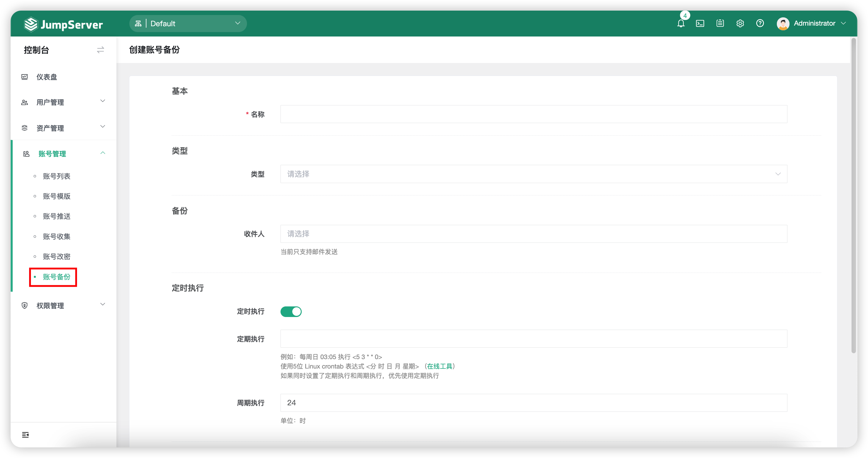Launch the web terminal icon
868x458 pixels.
pos(700,23)
